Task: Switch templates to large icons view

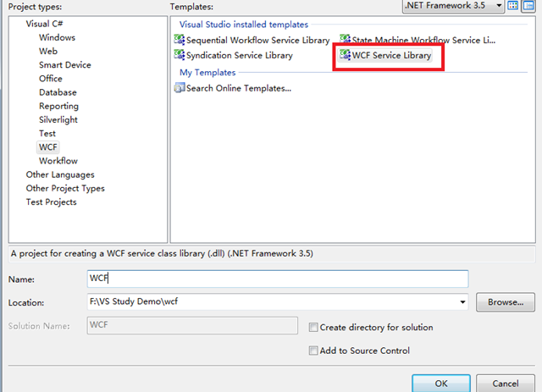Action: pyautogui.click(x=513, y=6)
